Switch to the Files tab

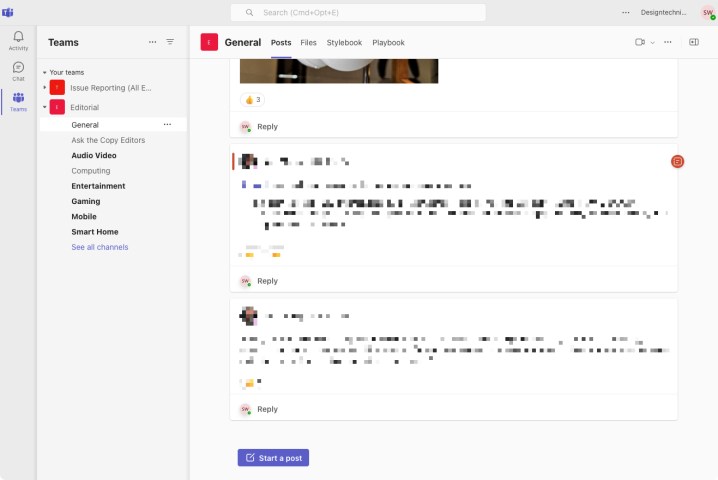[x=308, y=43]
